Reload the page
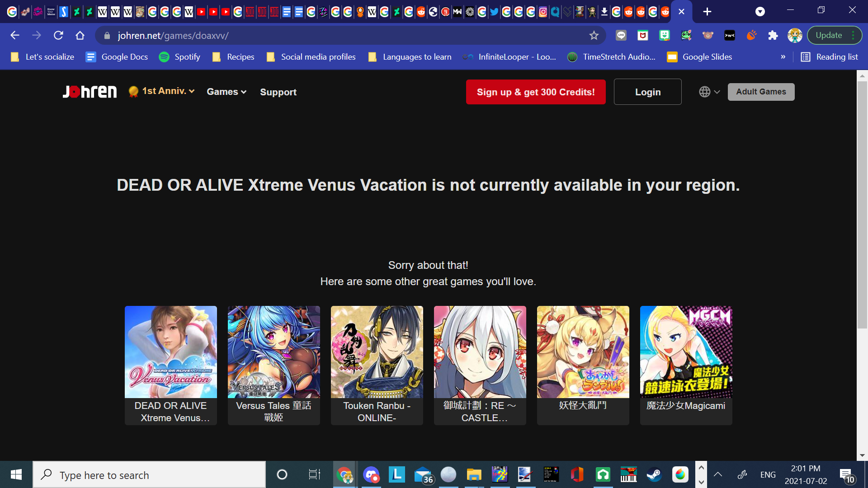868x488 pixels. [x=58, y=35]
